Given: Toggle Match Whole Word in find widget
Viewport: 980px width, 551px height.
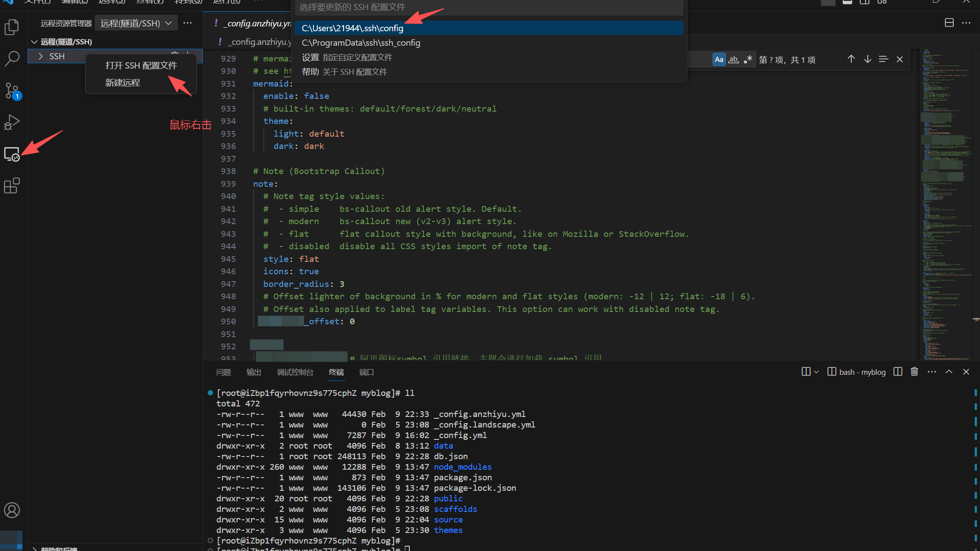Looking at the screenshot, I should point(733,59).
